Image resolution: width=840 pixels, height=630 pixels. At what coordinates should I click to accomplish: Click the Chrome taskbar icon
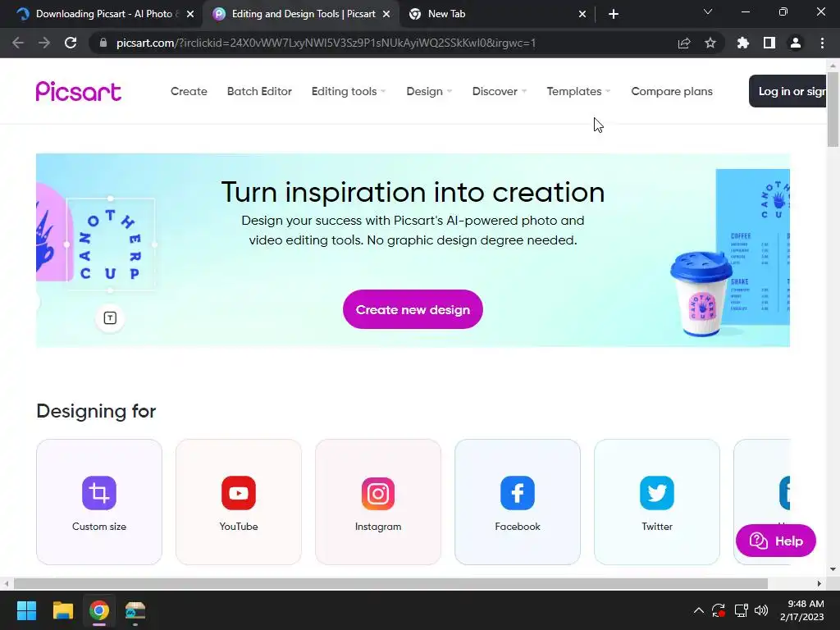[x=99, y=610]
